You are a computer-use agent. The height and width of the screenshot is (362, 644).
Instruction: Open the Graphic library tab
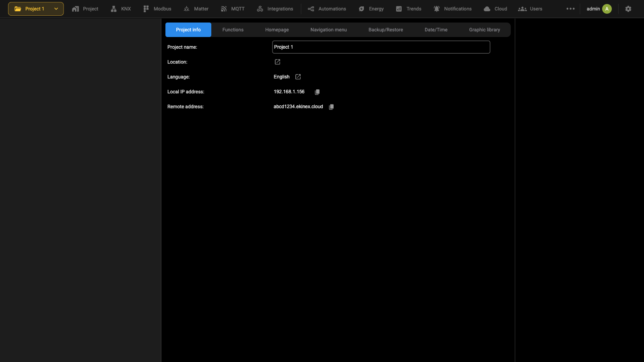pos(485,30)
